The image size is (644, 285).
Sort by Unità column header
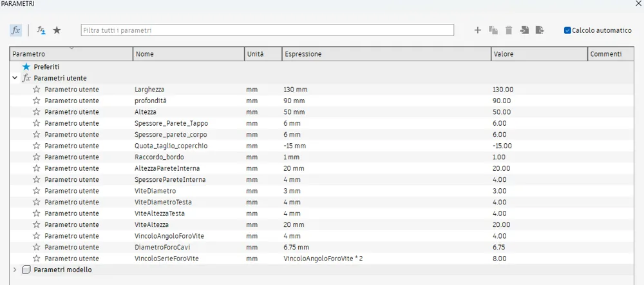click(x=263, y=54)
